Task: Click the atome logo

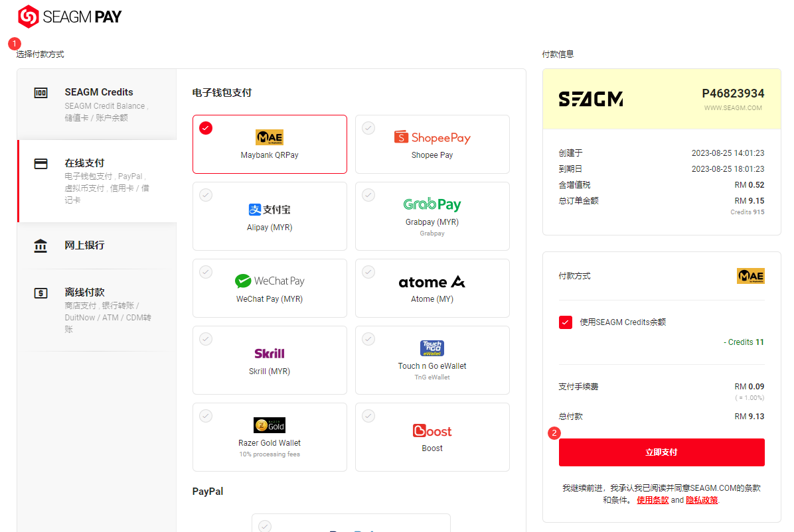Action: point(432,282)
